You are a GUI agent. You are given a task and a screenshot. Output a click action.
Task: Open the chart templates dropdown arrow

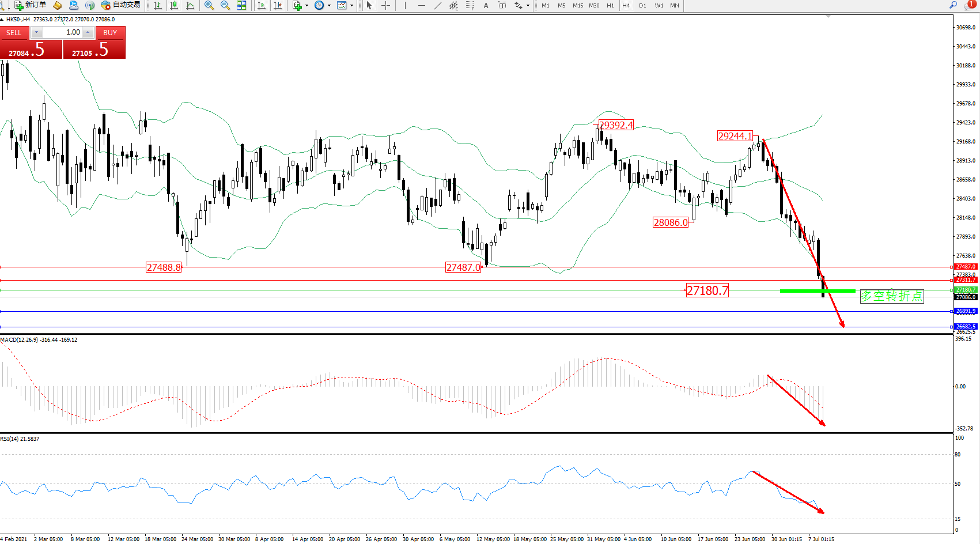pos(351,5)
